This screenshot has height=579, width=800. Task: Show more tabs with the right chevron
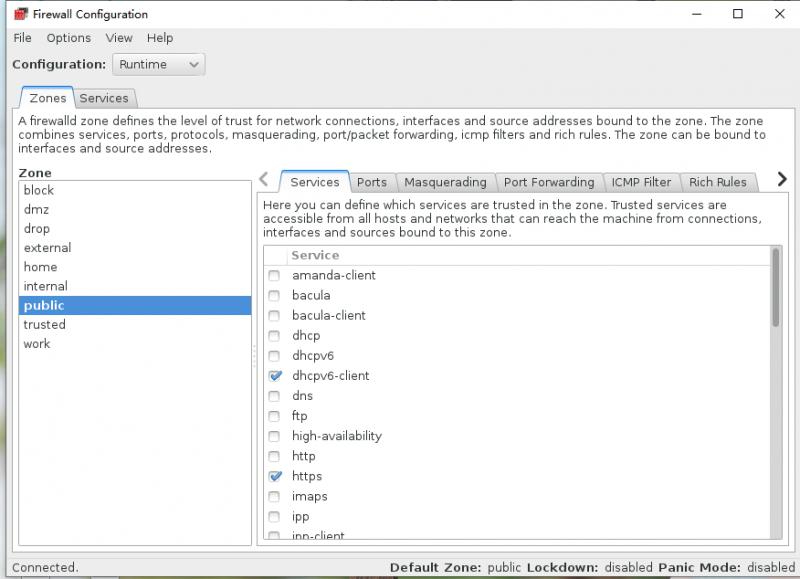tap(782, 179)
